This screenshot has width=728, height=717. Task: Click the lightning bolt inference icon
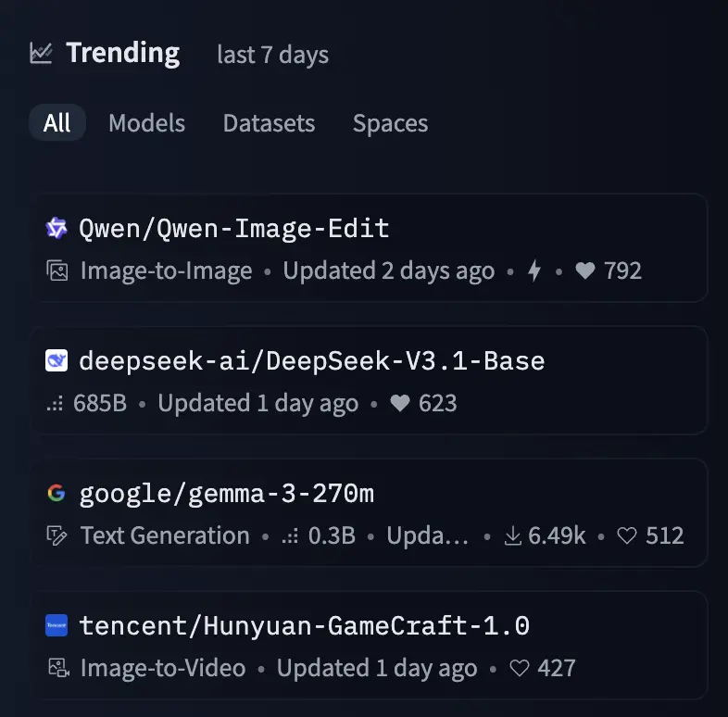pyautogui.click(x=534, y=271)
